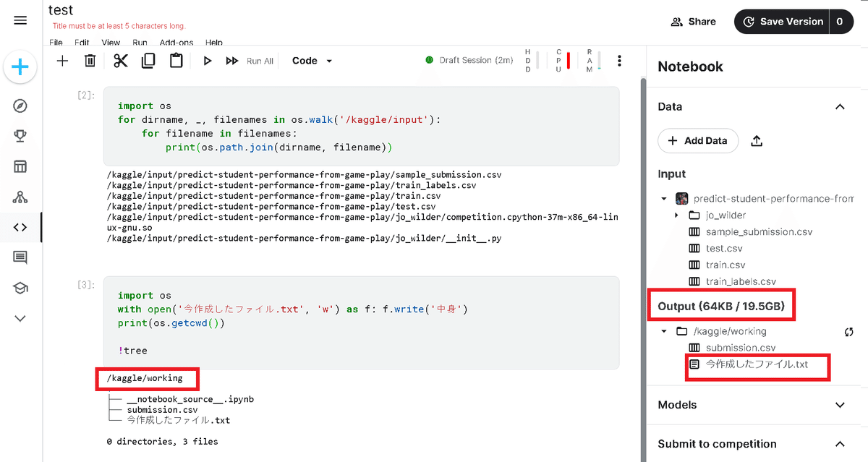868x462 pixels.
Task: Open Models via the sidebar node icon
Action: point(20,196)
